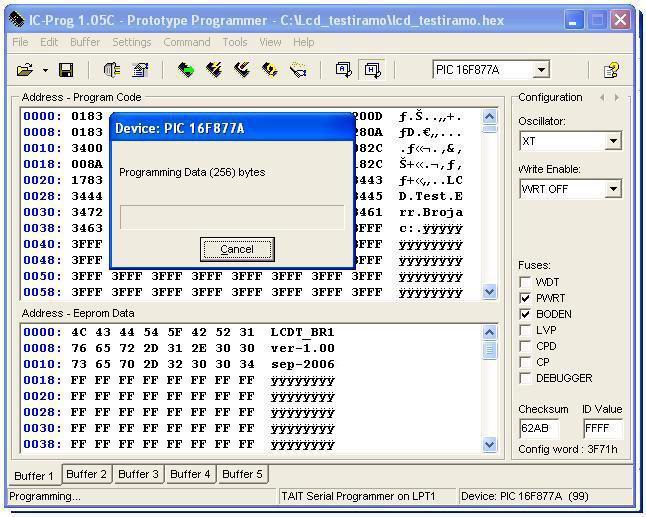
Task: Click the programming progress bar
Action: tap(232, 217)
